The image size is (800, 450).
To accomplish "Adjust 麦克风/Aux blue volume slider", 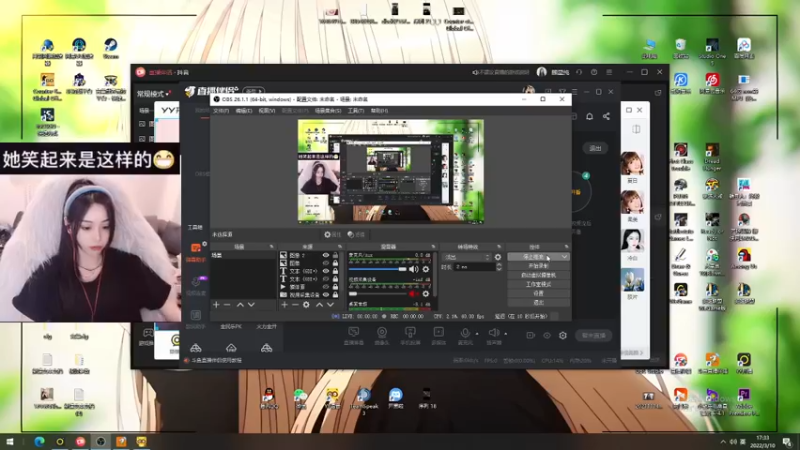I will coord(378,269).
